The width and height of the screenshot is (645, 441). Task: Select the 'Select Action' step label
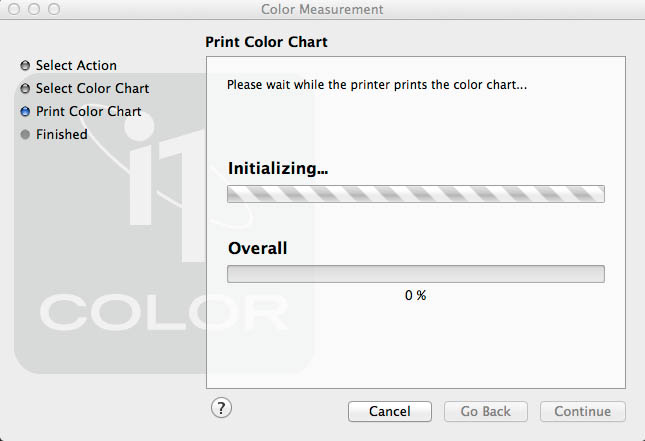pos(76,66)
